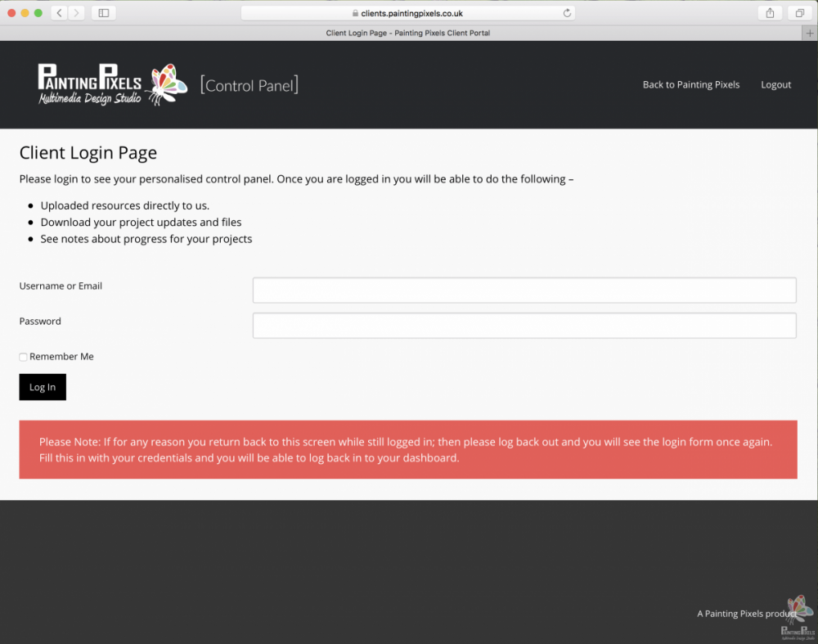Image resolution: width=818 pixels, height=644 pixels.
Task: Focus the Password input field
Action: [x=524, y=326]
